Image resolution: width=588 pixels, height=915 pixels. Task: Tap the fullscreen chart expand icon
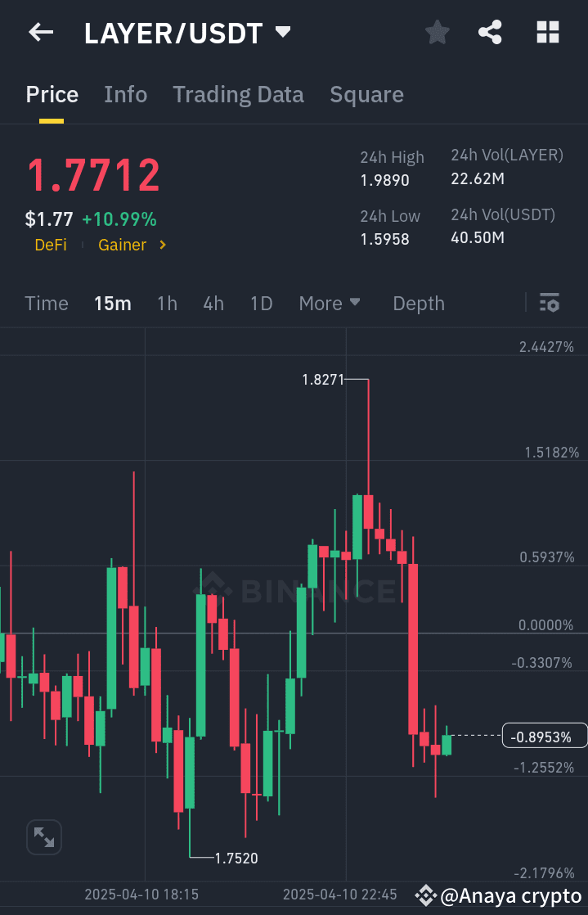point(44,836)
